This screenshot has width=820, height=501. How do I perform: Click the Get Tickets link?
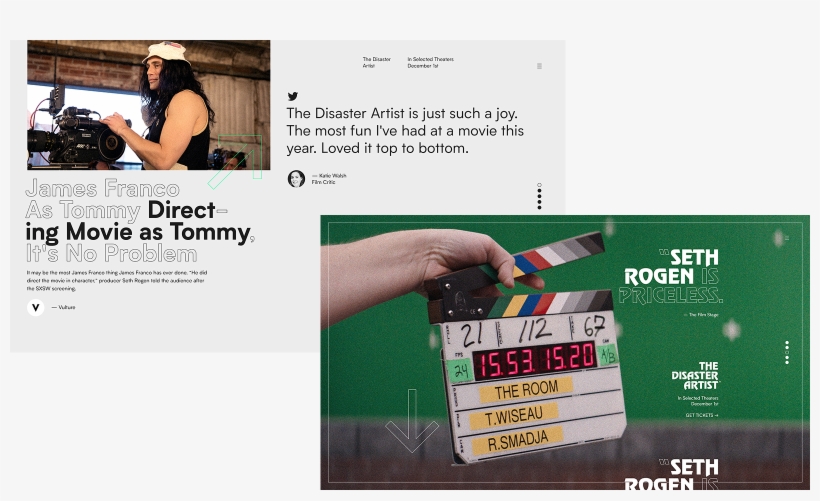701,414
